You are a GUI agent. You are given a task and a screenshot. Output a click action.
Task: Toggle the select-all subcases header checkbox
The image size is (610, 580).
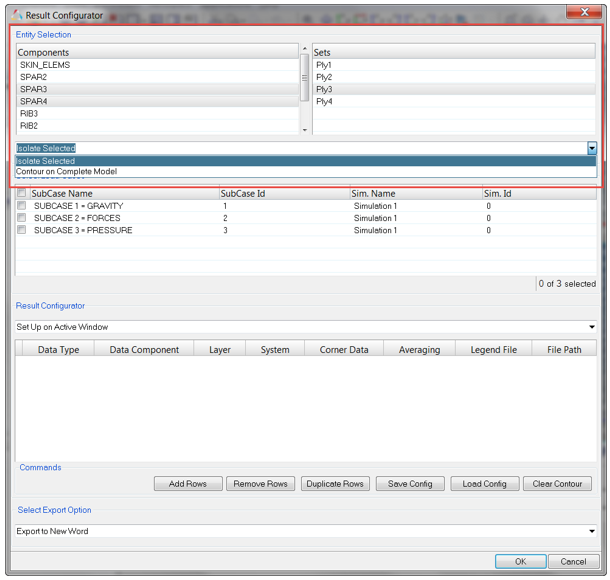22,193
